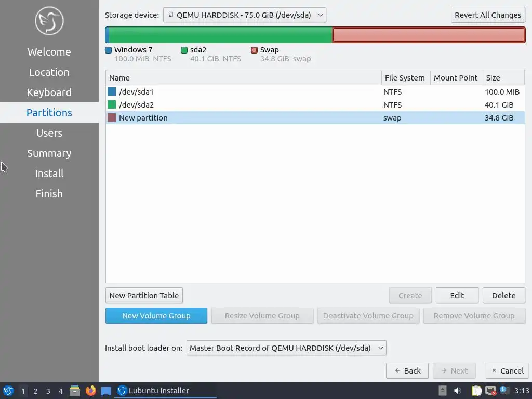Switch to workspace 3
Screen dimensions: 532x399
click(48, 391)
